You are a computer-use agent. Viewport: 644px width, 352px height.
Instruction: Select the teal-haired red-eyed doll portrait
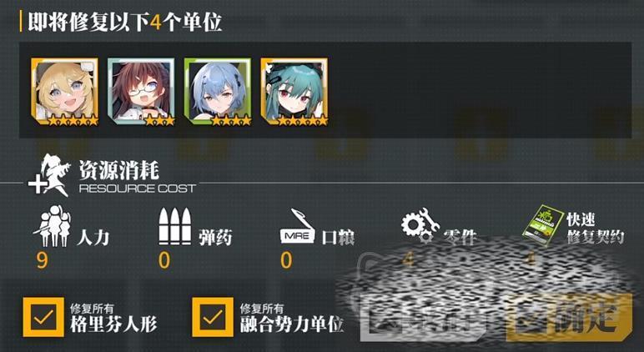[294, 92]
